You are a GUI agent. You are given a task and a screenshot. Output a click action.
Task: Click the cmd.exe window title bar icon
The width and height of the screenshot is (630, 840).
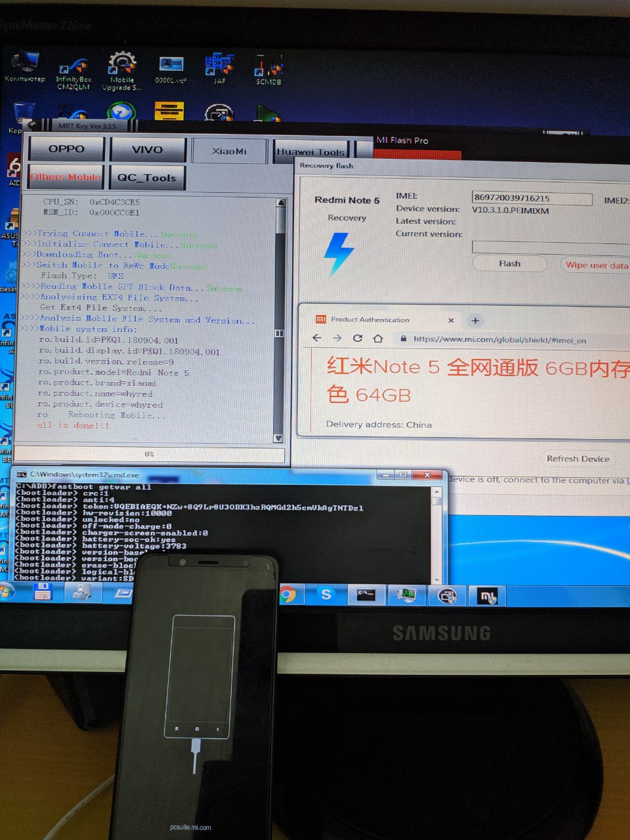pos(21,474)
